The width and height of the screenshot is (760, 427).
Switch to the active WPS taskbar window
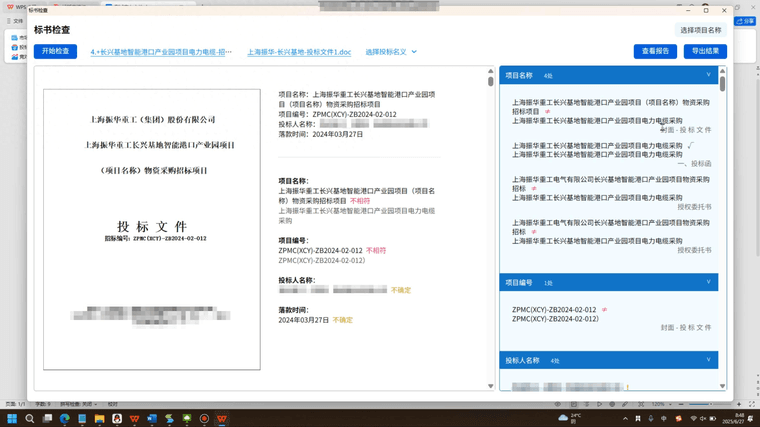[x=222, y=418]
